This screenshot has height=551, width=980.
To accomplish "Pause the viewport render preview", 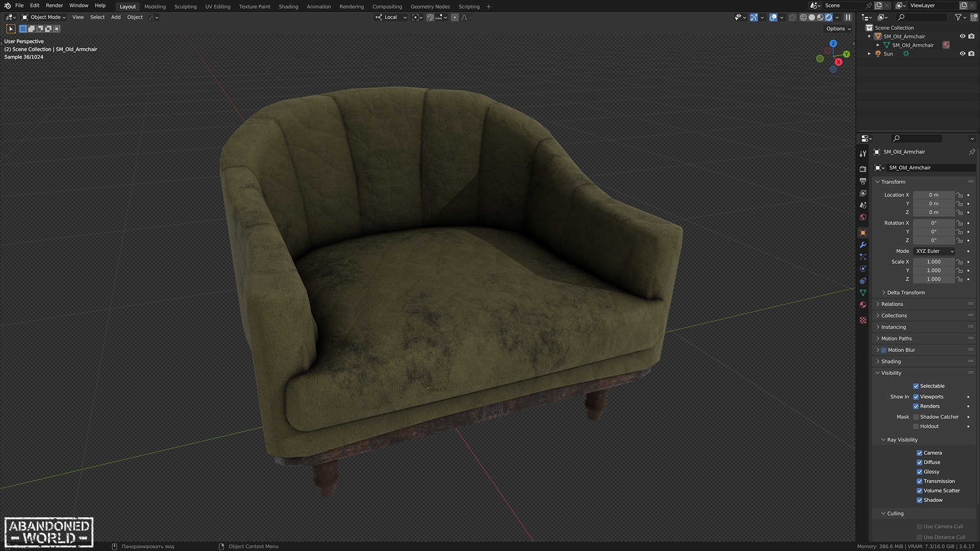I will tap(848, 17).
